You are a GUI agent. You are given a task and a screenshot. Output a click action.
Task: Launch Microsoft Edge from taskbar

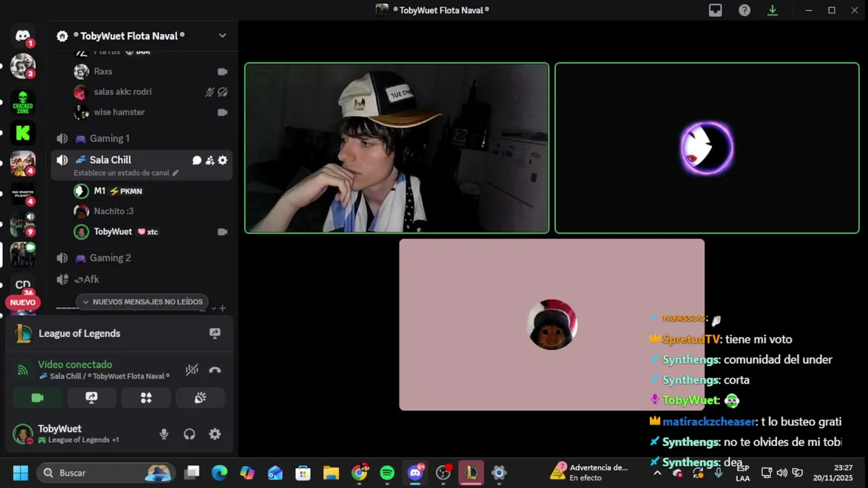point(220,472)
